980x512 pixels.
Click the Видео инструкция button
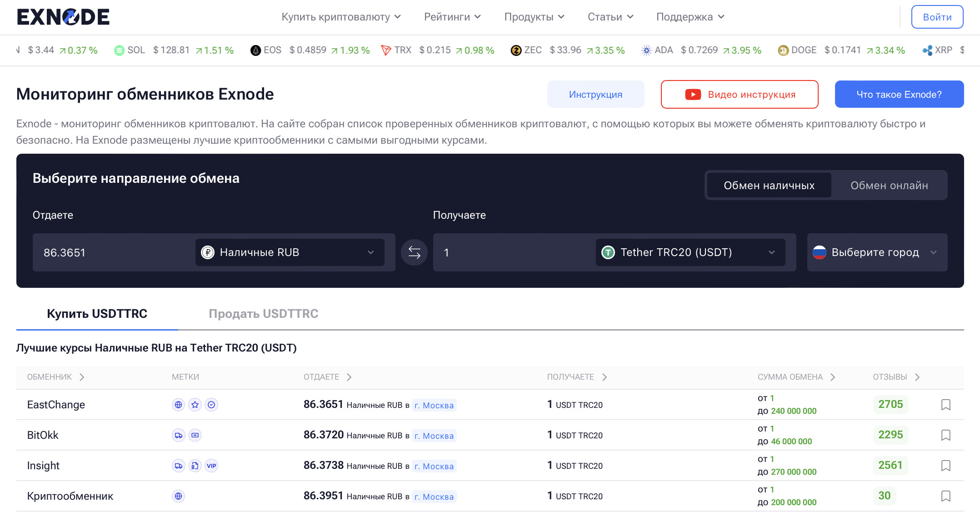[x=739, y=95]
